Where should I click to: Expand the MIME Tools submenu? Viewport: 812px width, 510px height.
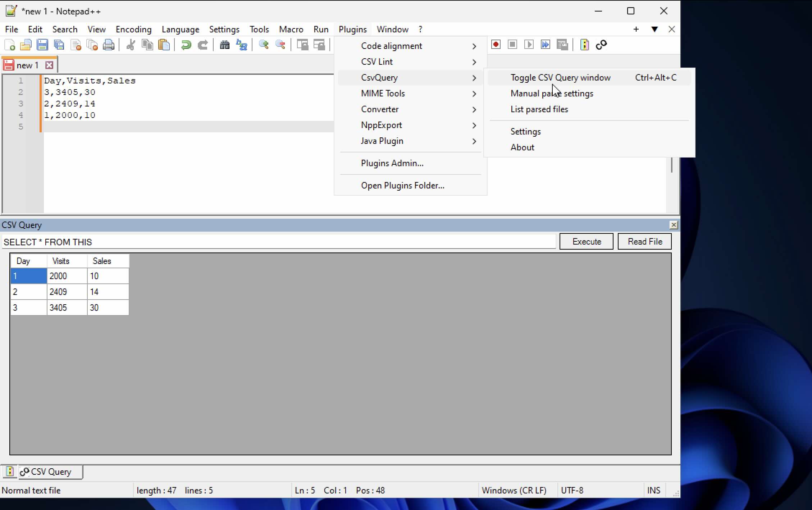(x=383, y=93)
